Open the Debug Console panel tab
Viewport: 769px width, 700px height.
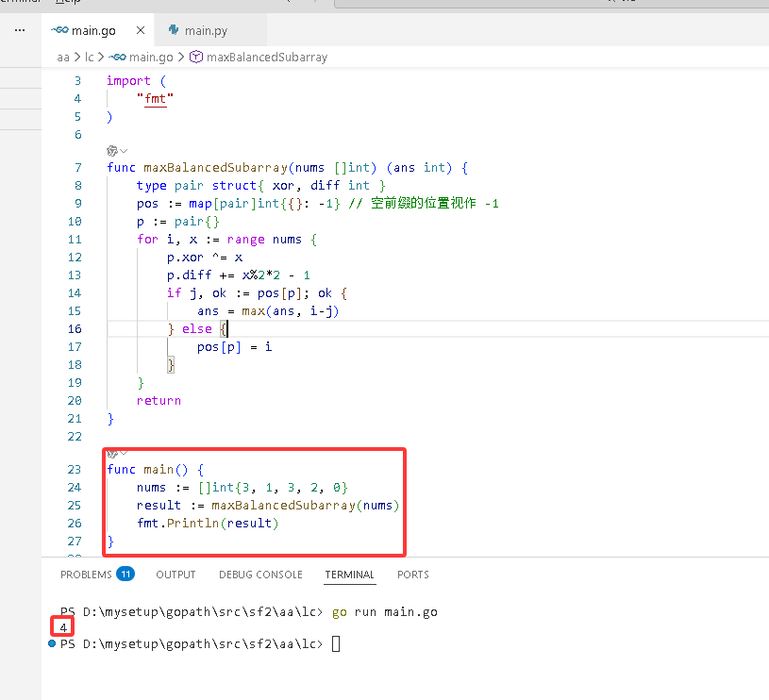tap(260, 575)
